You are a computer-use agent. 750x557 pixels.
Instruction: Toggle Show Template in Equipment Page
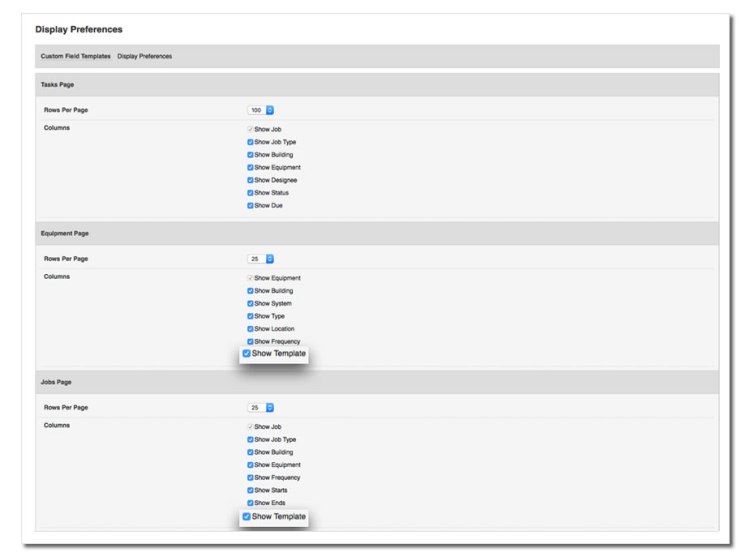click(247, 353)
